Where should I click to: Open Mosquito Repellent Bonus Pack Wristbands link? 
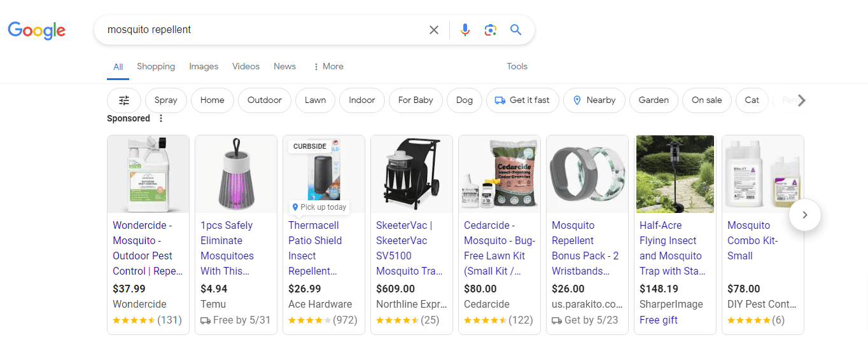click(585, 248)
